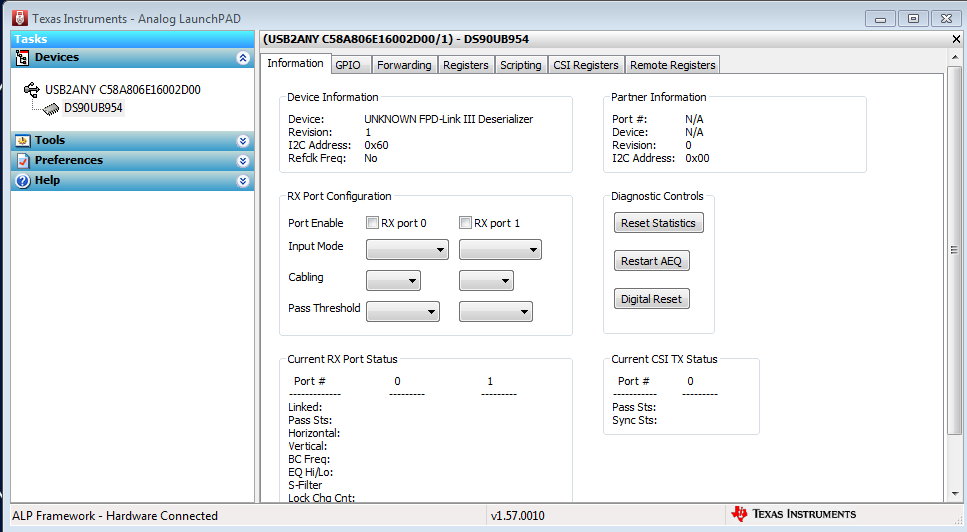Click the Digital Reset button

[651, 299]
